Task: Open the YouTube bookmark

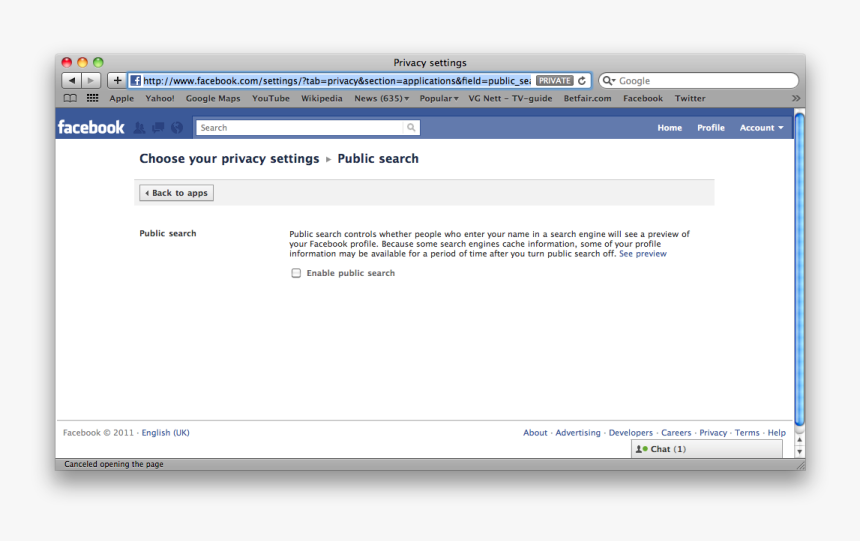Action: [270, 98]
